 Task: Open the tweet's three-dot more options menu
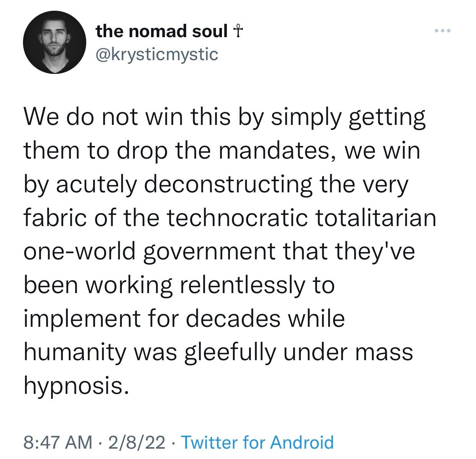coord(443,30)
